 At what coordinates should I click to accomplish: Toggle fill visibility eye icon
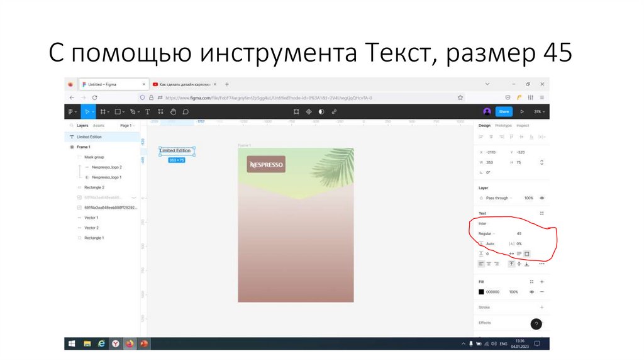(x=531, y=292)
